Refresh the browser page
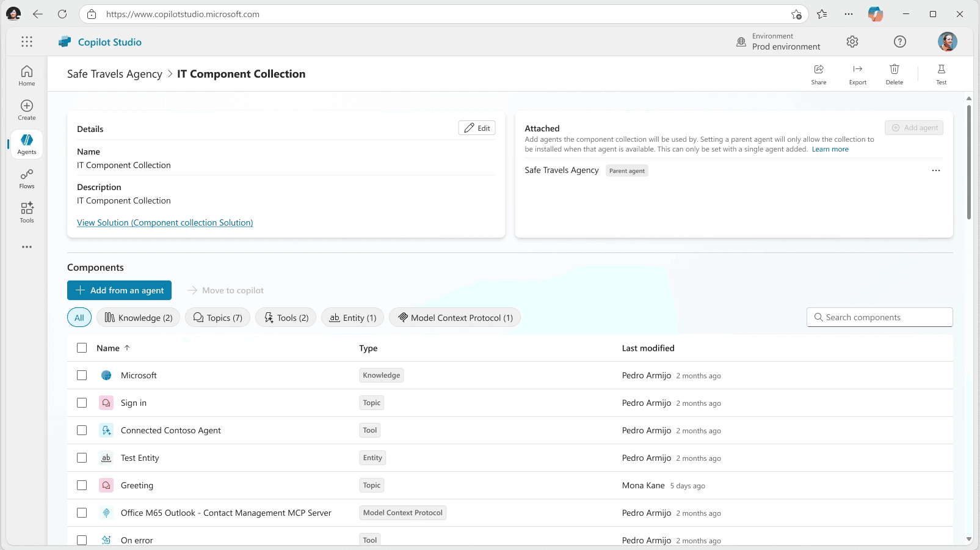This screenshot has height=550, width=980. point(62,14)
